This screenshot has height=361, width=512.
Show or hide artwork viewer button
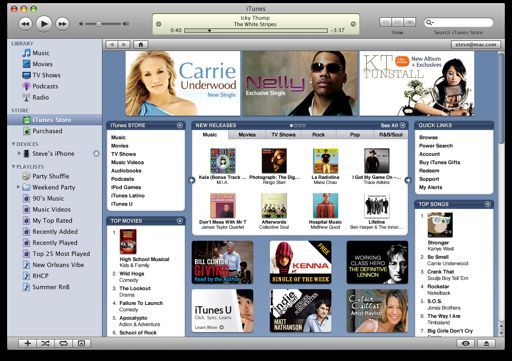81,343
